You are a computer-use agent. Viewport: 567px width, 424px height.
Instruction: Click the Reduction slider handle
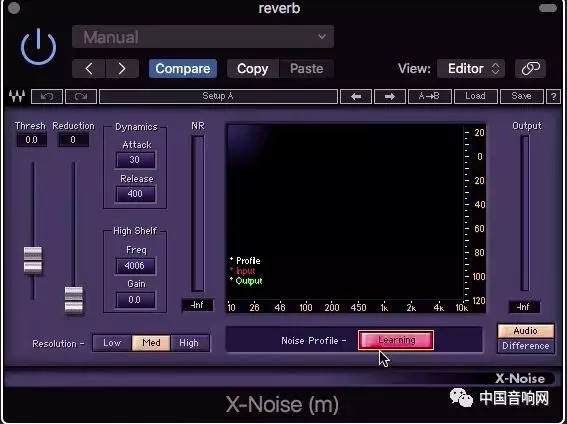coord(74,300)
